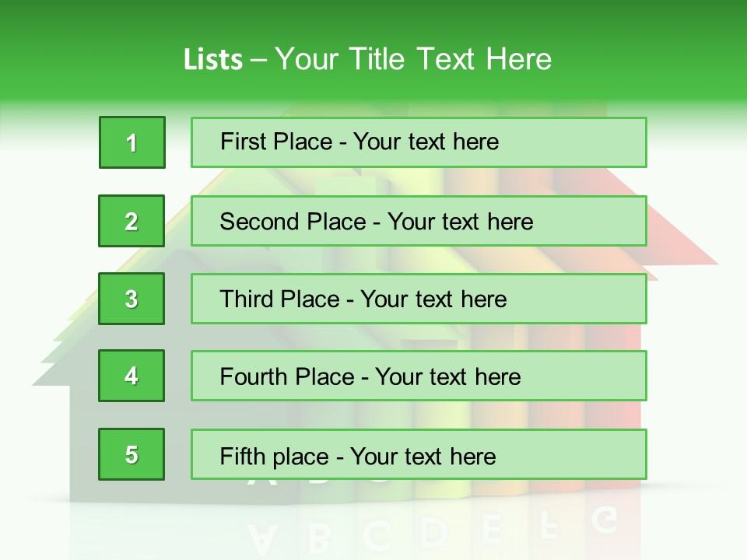Screen dimensions: 747x560
Task: Click the reflected letter D at bottom
Action: coord(434,532)
